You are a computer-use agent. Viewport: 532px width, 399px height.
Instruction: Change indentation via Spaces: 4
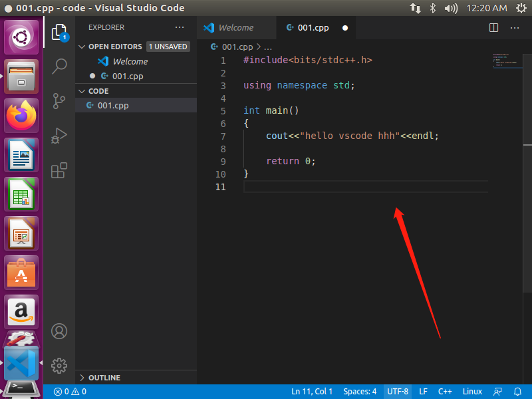click(360, 392)
